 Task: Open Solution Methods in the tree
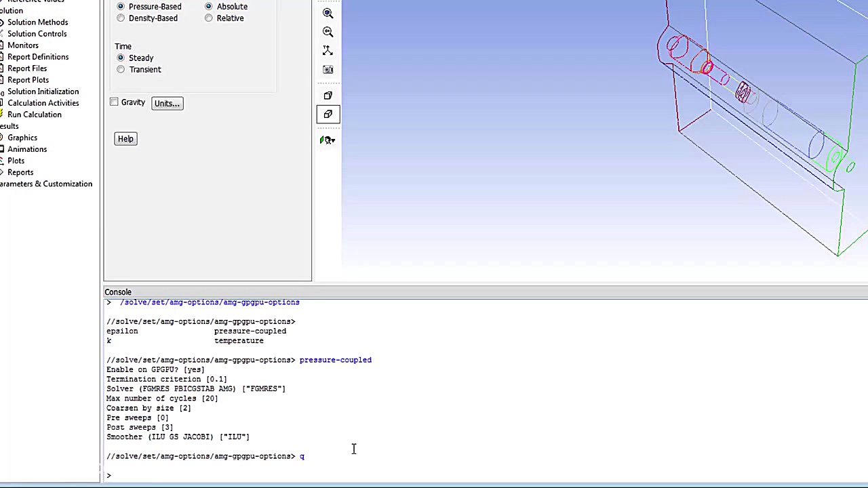point(37,22)
